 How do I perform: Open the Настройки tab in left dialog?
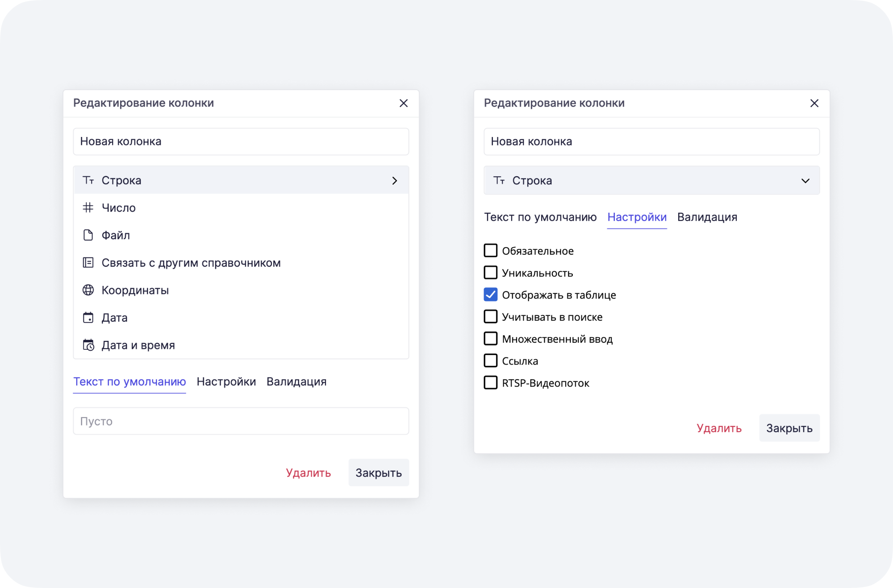coord(226,381)
